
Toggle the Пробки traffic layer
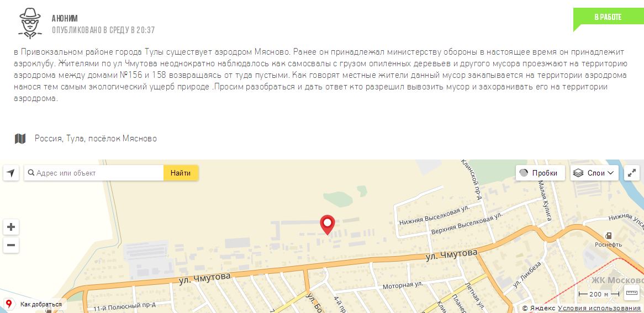click(540, 173)
